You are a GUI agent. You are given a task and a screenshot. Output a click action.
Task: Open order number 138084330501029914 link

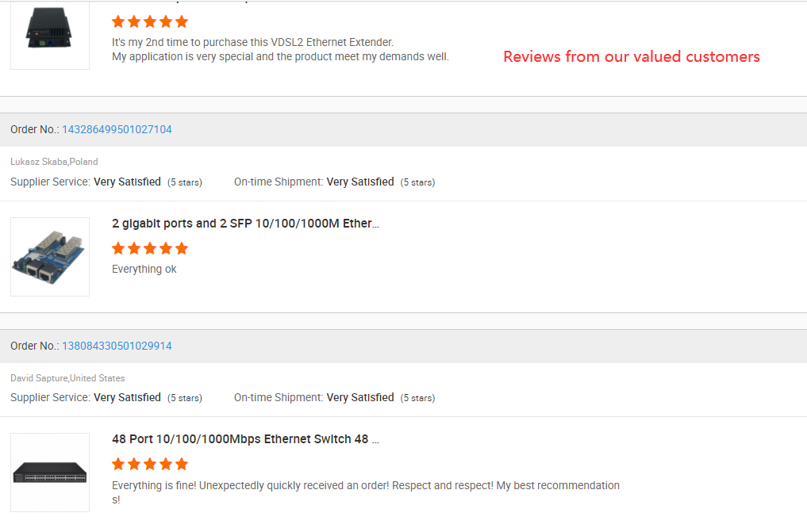tap(117, 346)
